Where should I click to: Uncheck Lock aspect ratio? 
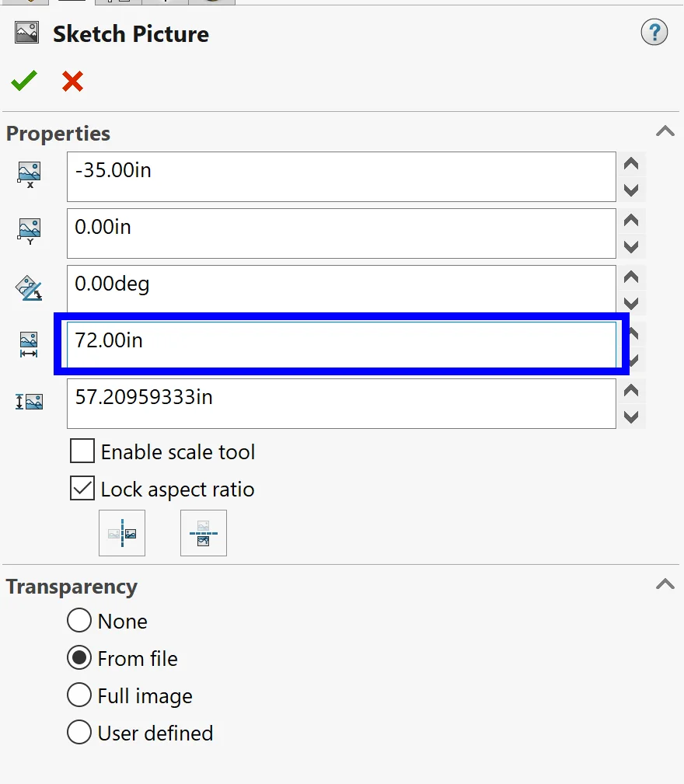(82, 489)
